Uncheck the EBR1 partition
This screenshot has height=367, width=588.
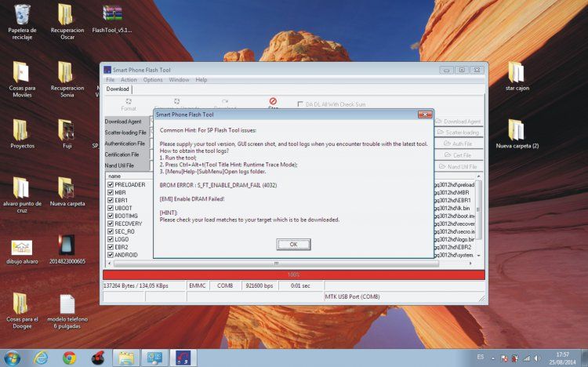(111, 201)
